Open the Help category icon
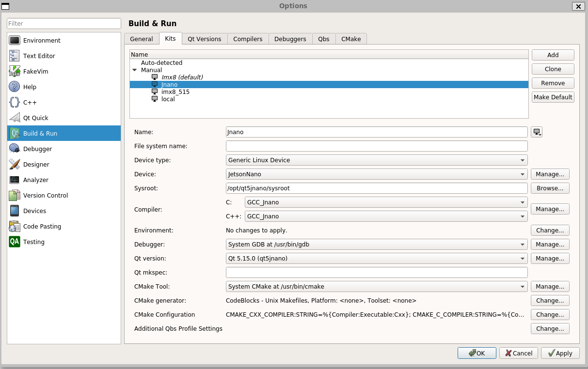588x369 pixels. [15, 87]
